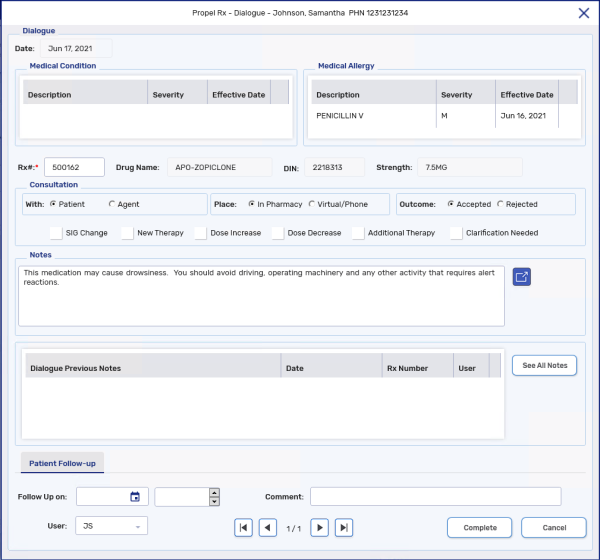600x560 pixels.
Task: Check the SIG Change checkbox
Action: click(x=56, y=233)
